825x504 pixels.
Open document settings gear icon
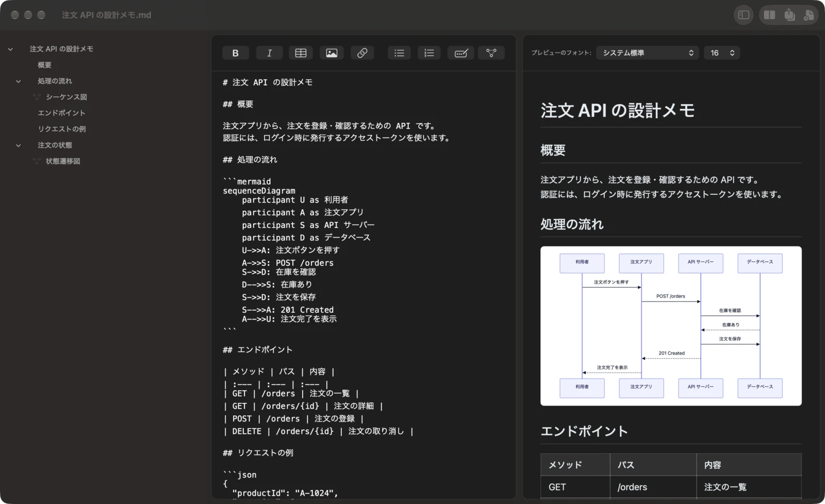click(808, 15)
